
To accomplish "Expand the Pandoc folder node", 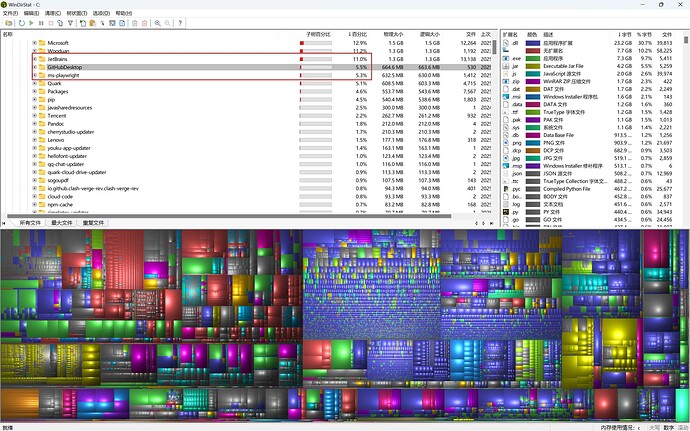I will coord(35,124).
